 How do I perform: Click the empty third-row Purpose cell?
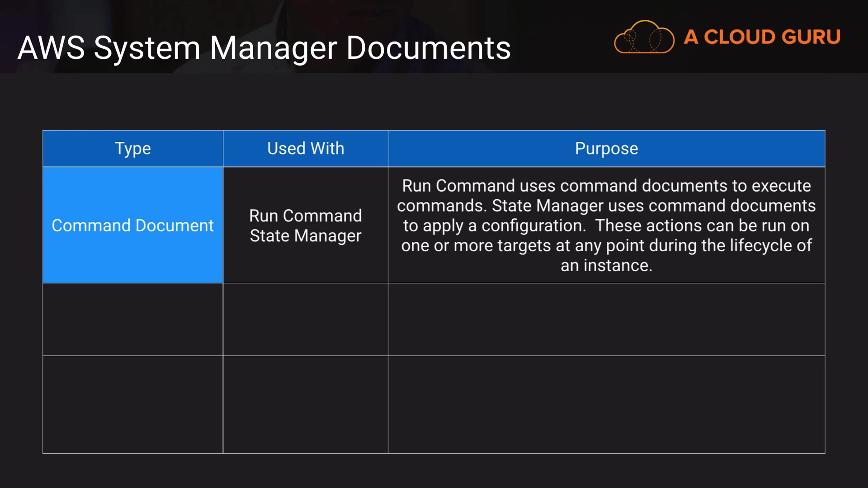click(606, 404)
